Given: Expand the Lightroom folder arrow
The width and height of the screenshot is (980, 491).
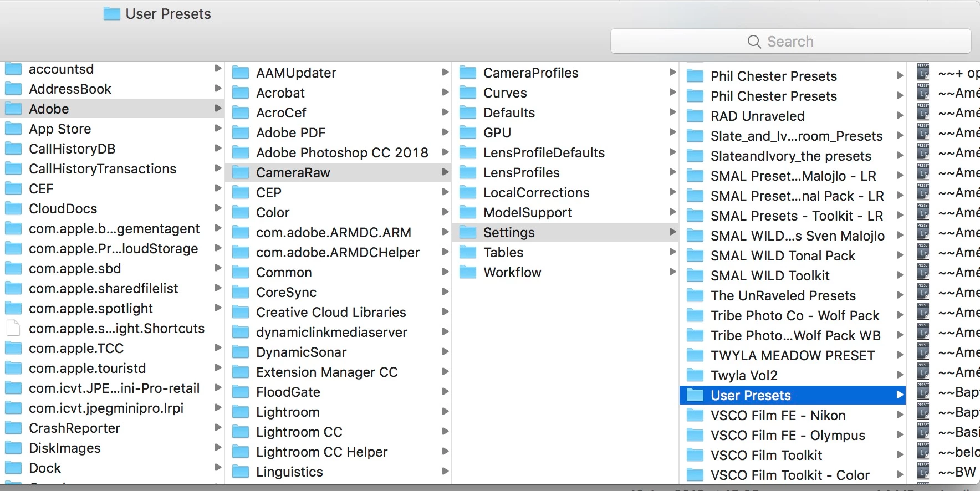Looking at the screenshot, I should tap(445, 412).
